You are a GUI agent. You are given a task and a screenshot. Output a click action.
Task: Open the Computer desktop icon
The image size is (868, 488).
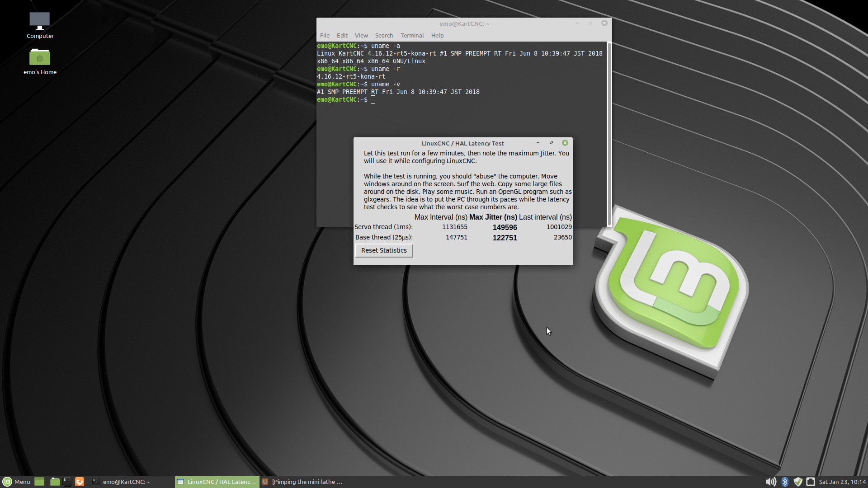[x=40, y=25]
